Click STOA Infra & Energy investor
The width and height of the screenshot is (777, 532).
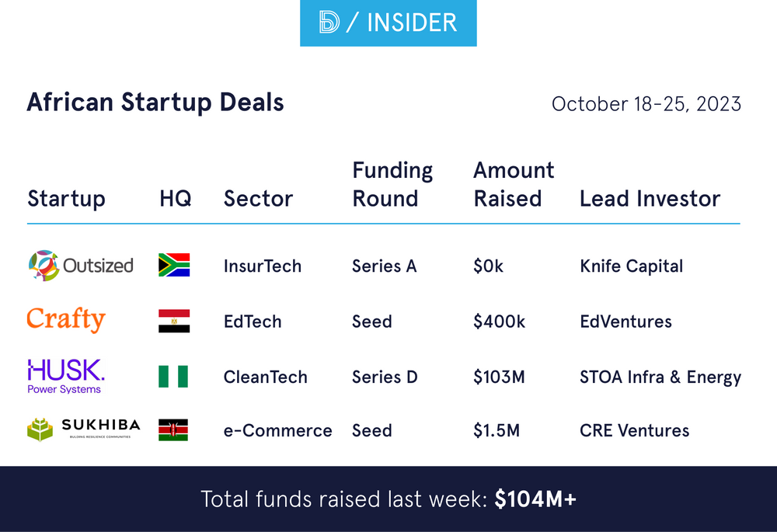660,377
